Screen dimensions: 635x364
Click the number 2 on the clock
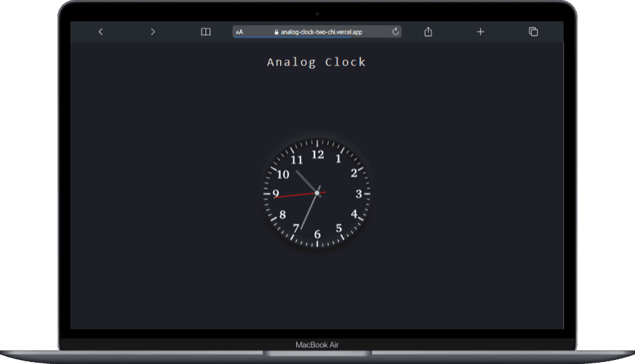pos(354,173)
